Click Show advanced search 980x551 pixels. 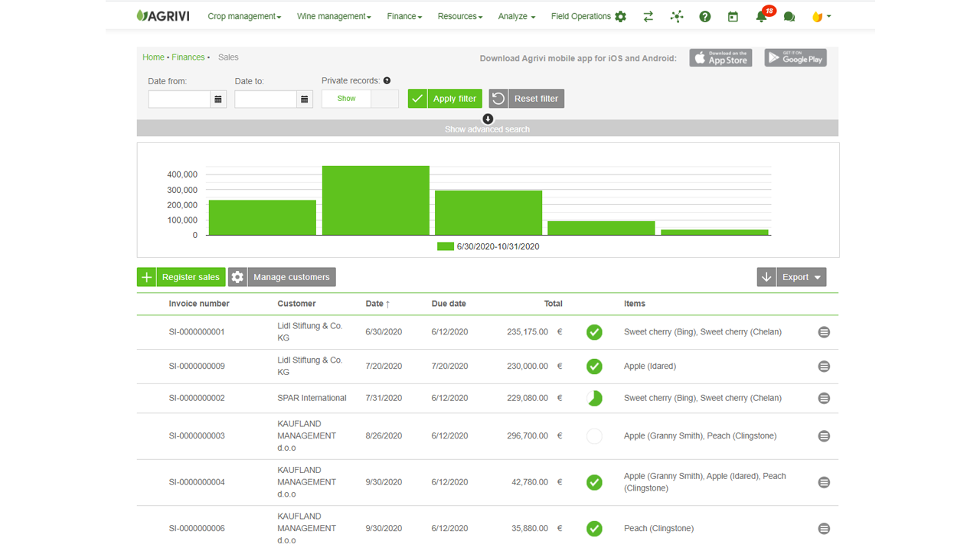487,128
